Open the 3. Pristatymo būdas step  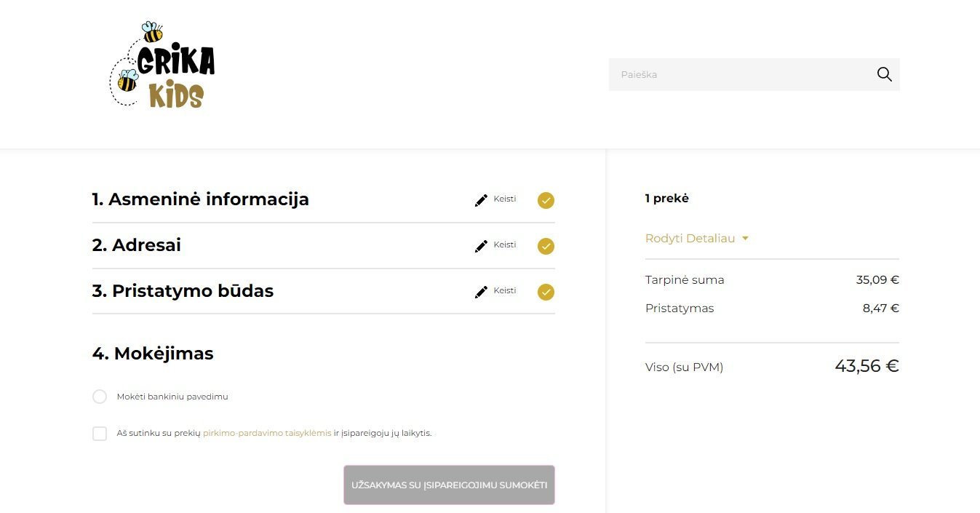(x=183, y=291)
